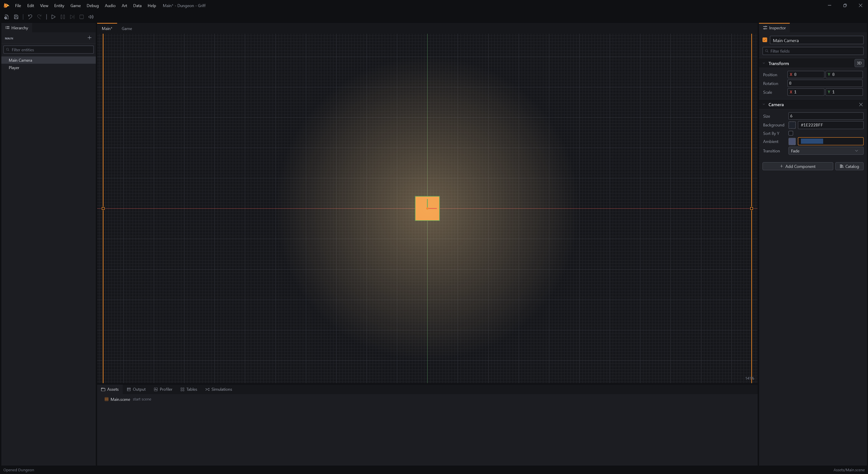
Task: Open the Ambient color swatch
Action: (792, 142)
